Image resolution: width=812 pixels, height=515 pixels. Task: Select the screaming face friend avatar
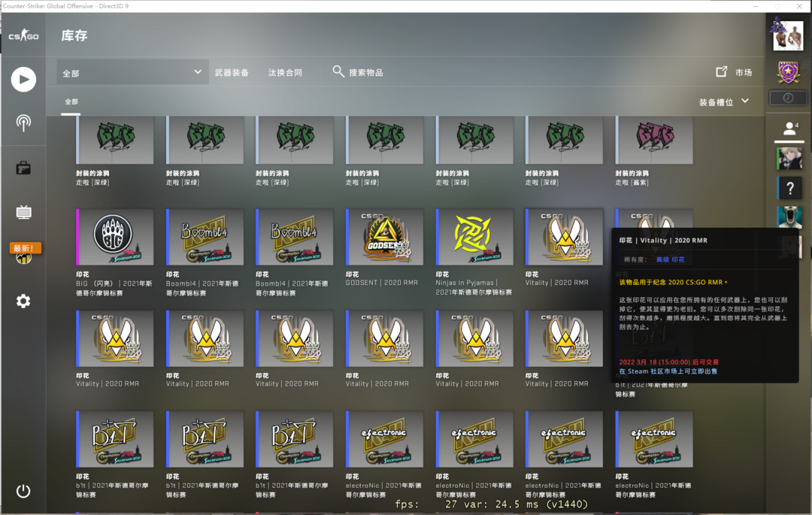point(789,217)
